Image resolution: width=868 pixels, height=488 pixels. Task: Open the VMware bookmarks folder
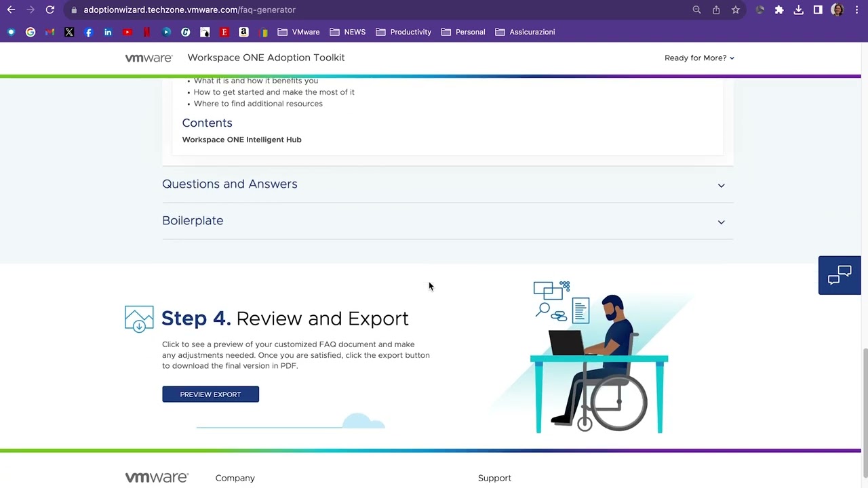[x=298, y=32]
